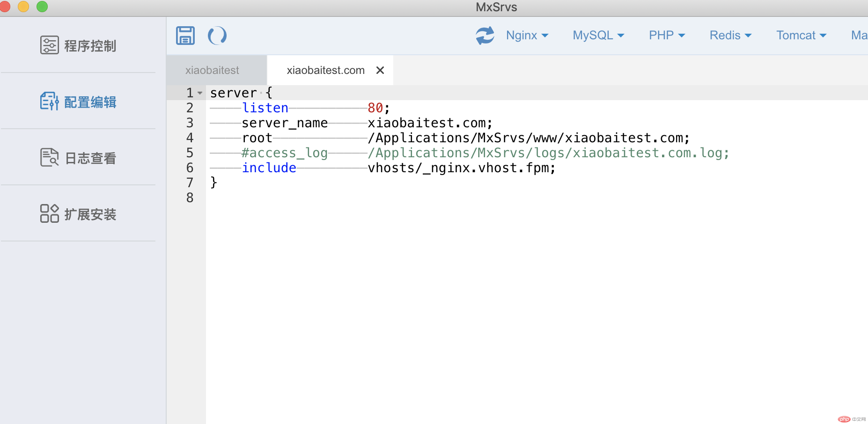Select the xiaobaitest.com tab

point(325,70)
